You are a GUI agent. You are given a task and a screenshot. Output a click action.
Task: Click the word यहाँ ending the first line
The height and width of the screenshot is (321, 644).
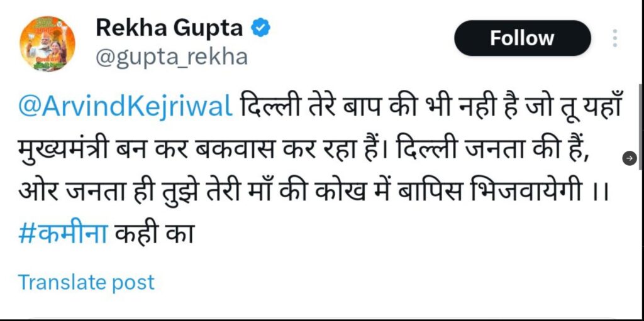(x=598, y=107)
